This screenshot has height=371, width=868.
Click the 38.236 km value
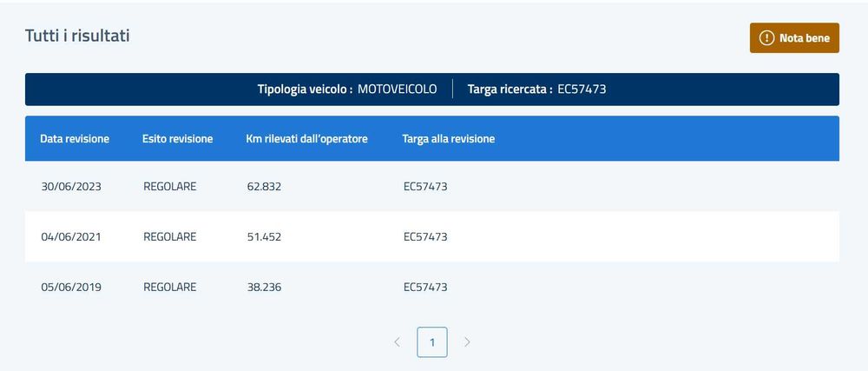(x=264, y=288)
